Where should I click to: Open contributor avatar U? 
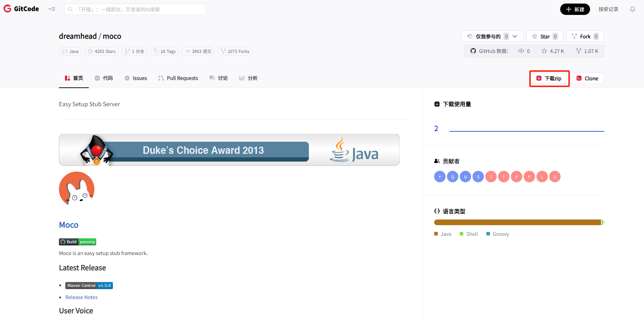click(x=465, y=177)
